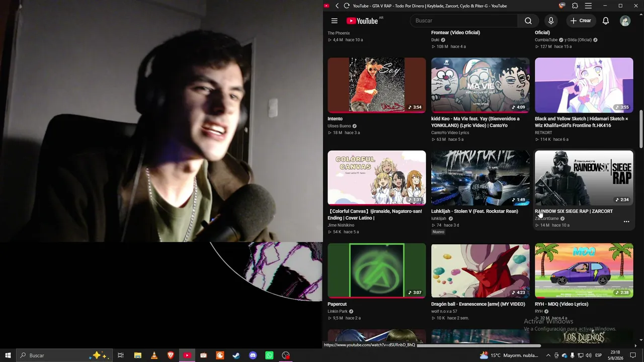
Task: Go back with the browser back arrow
Action: 337,6
